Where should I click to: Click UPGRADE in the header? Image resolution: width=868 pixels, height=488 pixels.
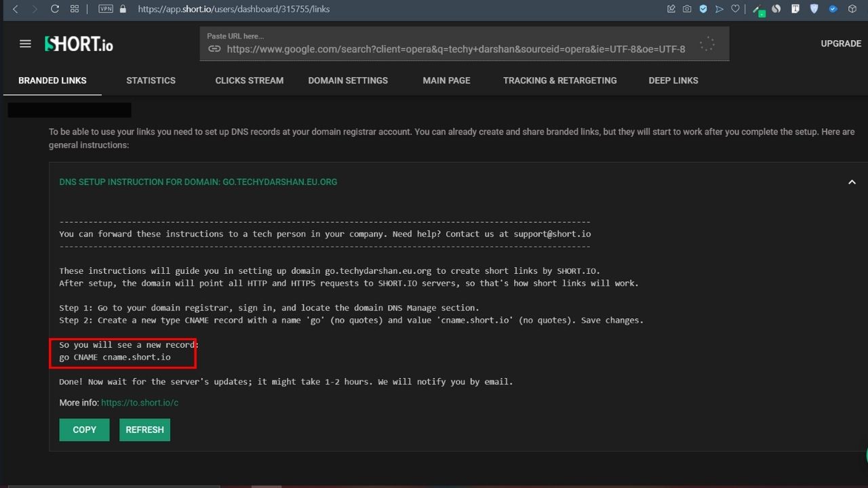[x=841, y=43]
